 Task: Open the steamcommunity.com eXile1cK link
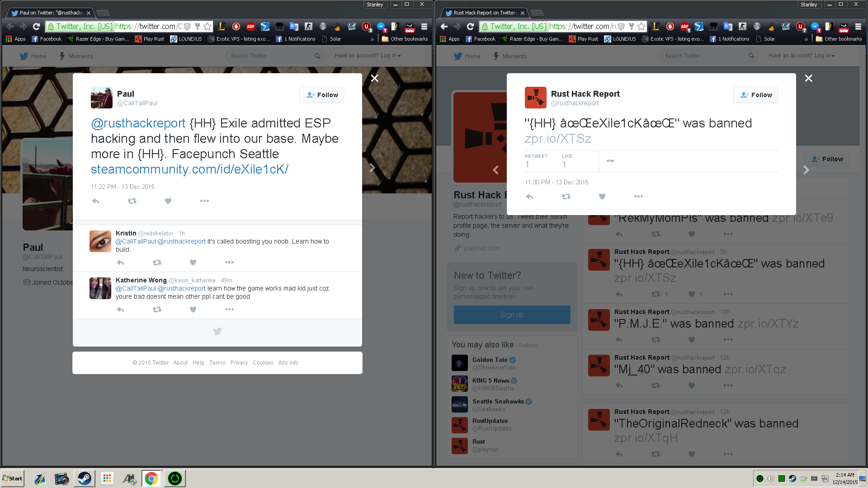tap(189, 169)
